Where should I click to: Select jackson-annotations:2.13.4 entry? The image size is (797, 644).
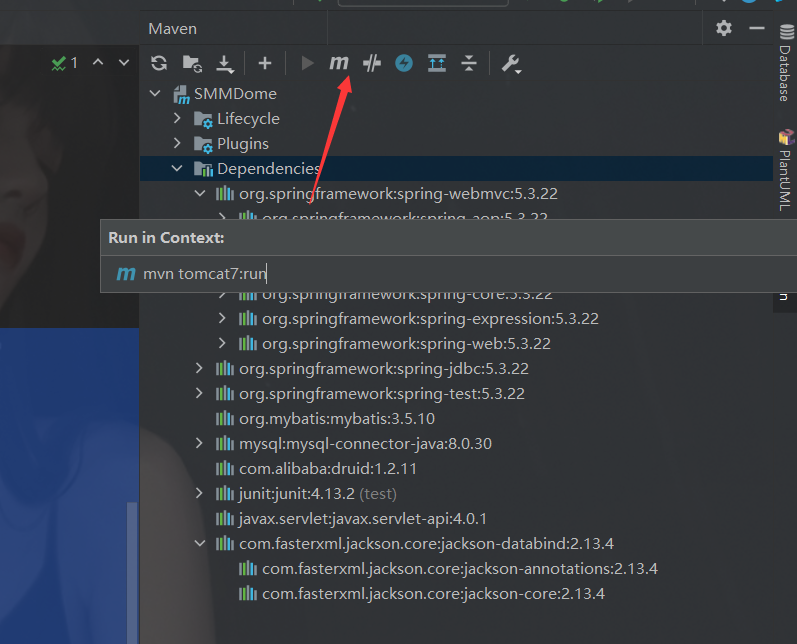point(459,568)
